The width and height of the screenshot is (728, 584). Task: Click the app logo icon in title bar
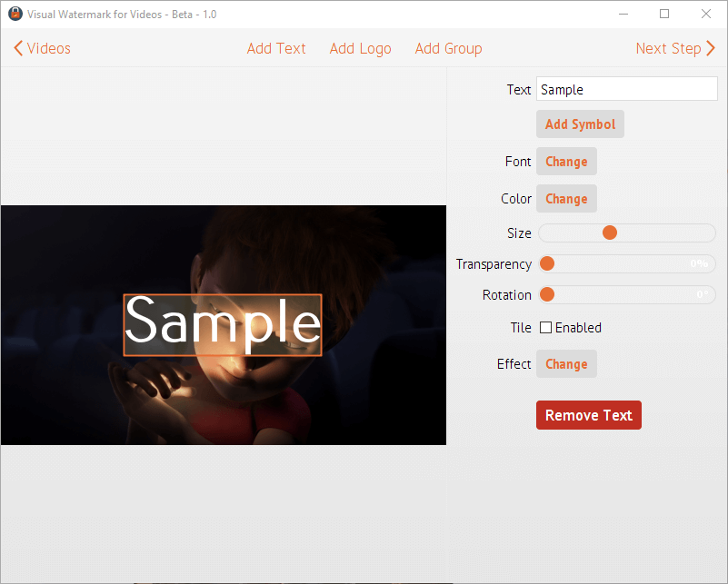[x=15, y=15]
